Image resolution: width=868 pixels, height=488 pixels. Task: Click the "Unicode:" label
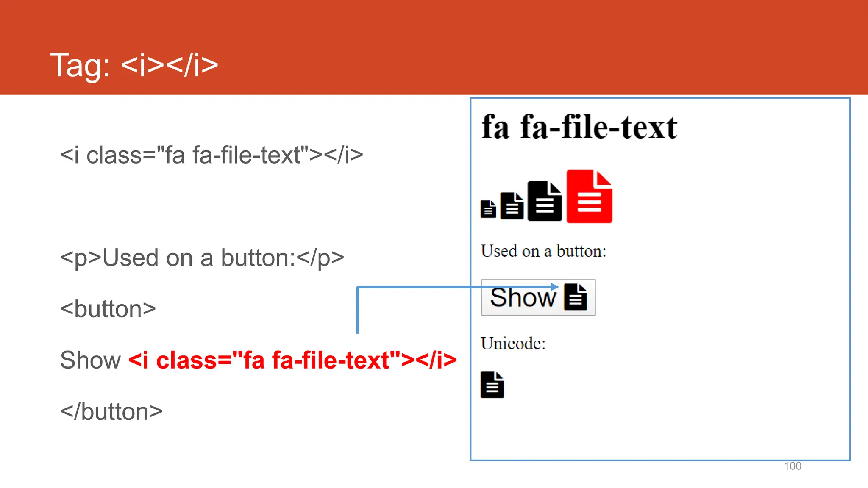click(x=513, y=343)
